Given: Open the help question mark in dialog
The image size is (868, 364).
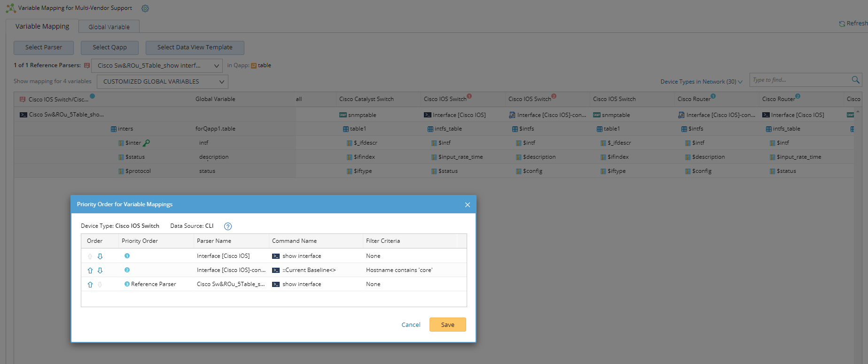Looking at the screenshot, I should point(228,226).
